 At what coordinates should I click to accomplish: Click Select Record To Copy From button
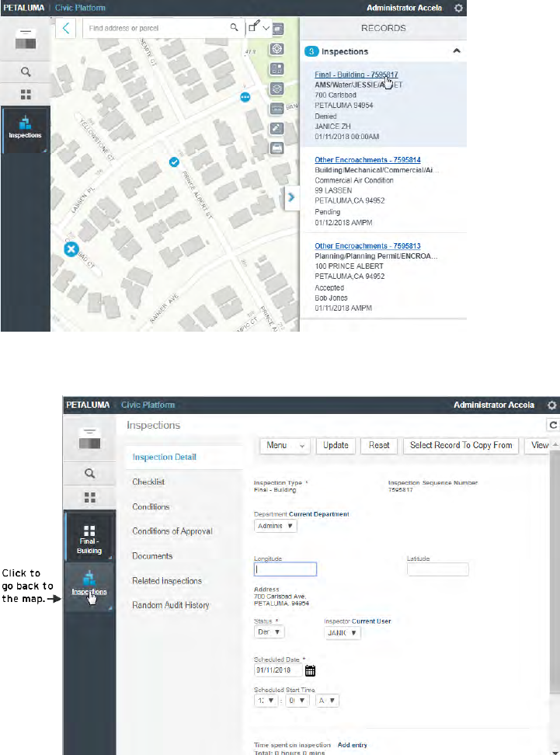coord(461,445)
